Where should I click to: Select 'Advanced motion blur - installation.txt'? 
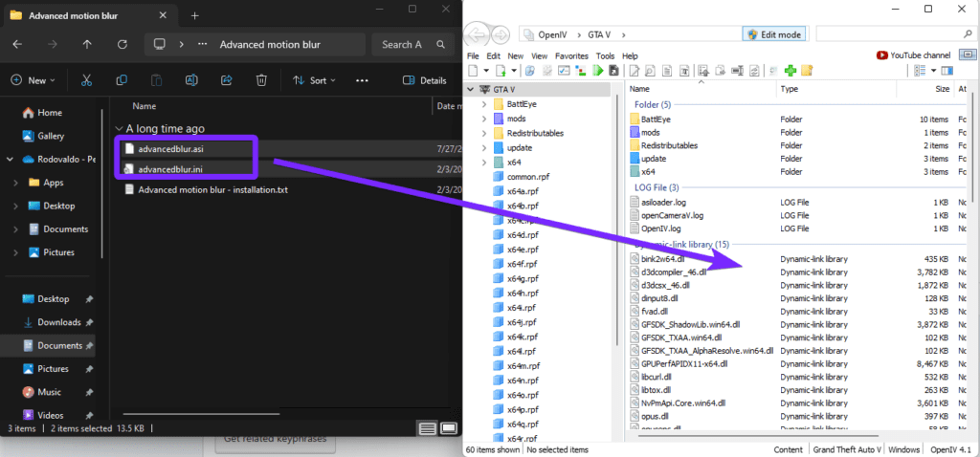pyautogui.click(x=212, y=190)
